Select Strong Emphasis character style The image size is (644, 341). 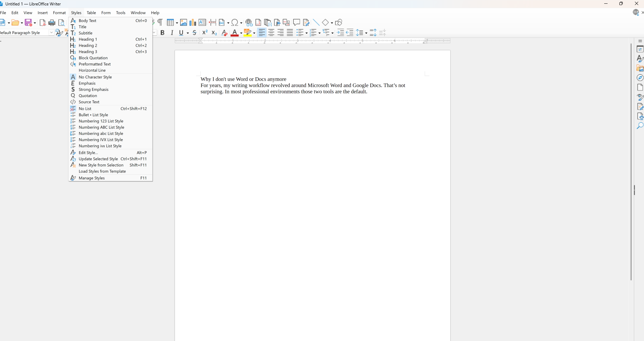tap(110, 89)
